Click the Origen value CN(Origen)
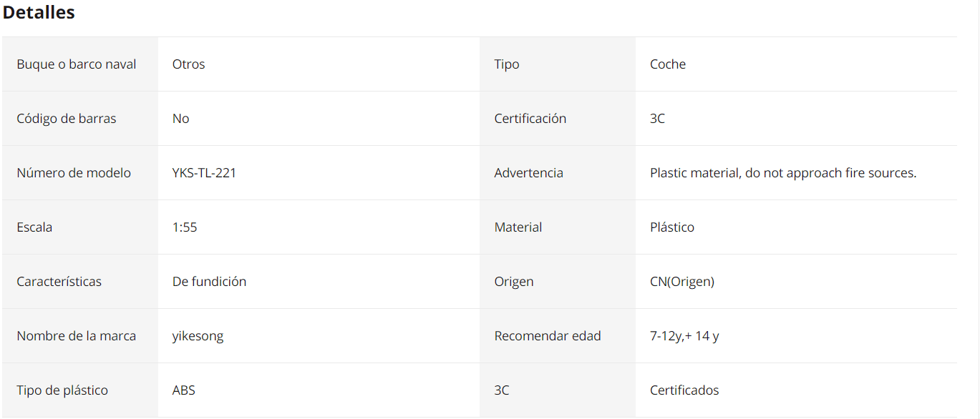 (x=682, y=282)
